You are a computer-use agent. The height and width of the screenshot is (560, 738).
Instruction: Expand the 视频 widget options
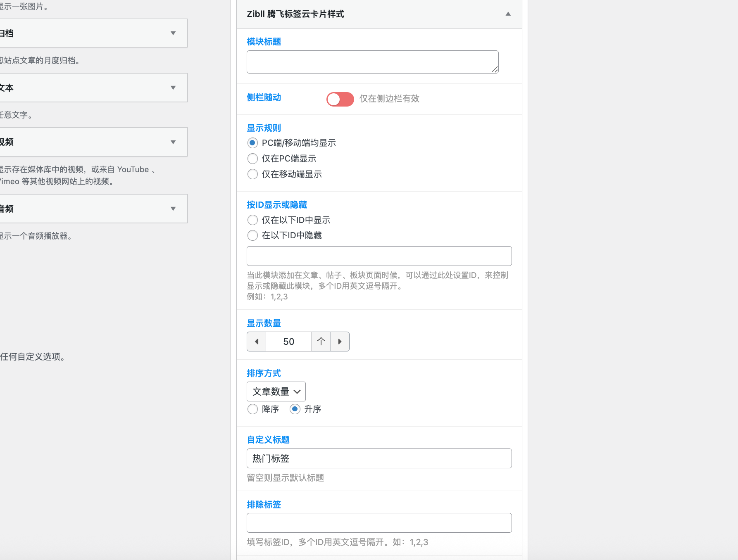tap(174, 142)
